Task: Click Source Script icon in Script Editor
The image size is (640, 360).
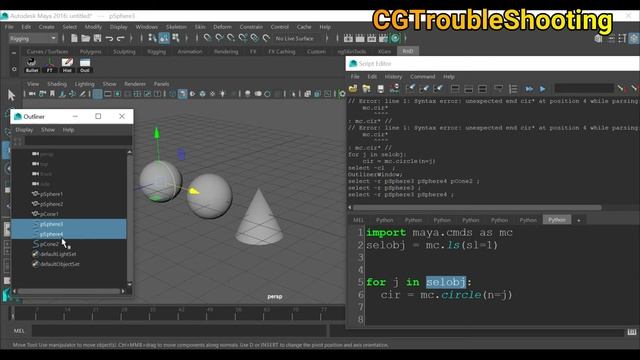Action: click(x=366, y=89)
